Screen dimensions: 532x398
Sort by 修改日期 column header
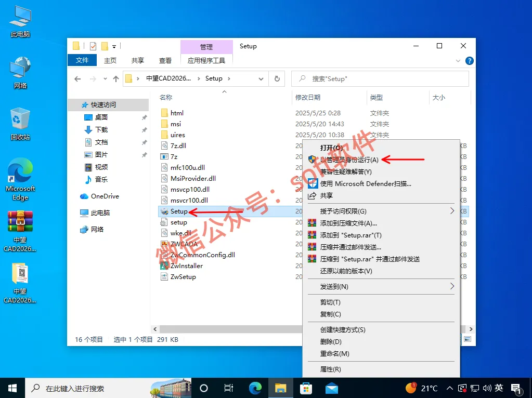tap(308, 97)
